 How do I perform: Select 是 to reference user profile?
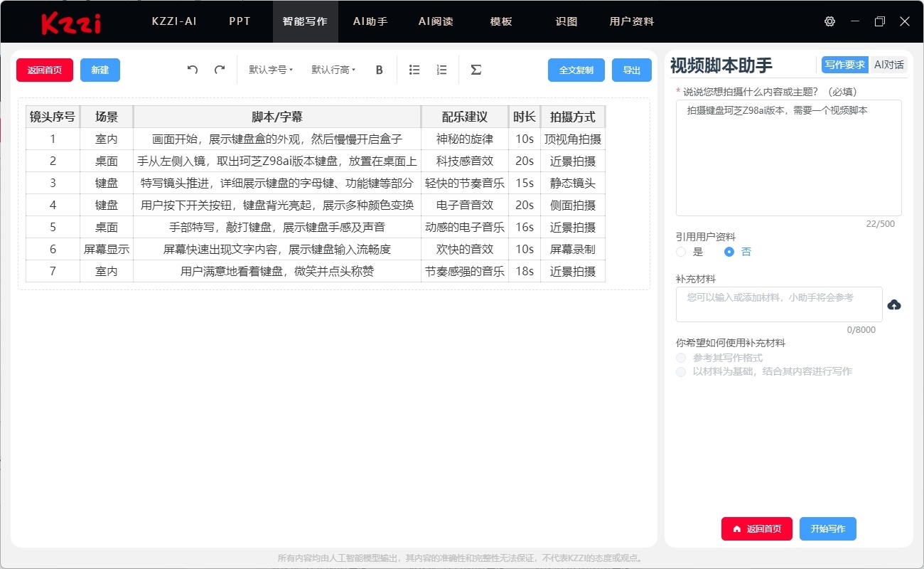pyautogui.click(x=681, y=252)
